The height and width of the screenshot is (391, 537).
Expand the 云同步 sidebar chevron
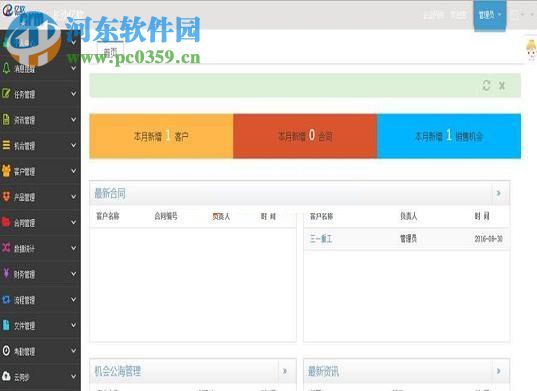[73, 377]
